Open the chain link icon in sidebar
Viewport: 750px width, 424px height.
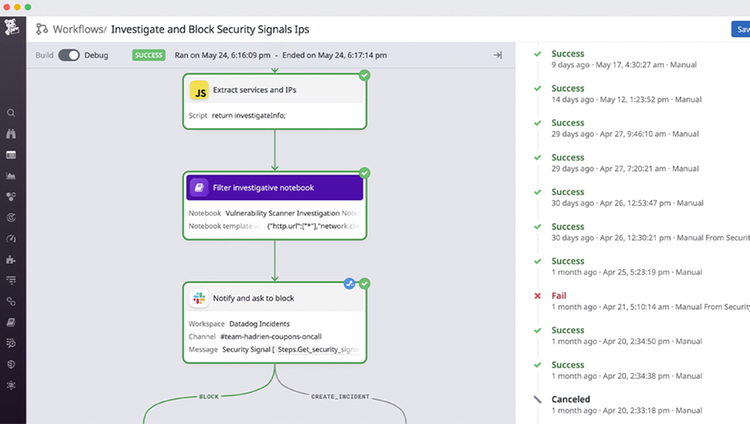(x=11, y=301)
